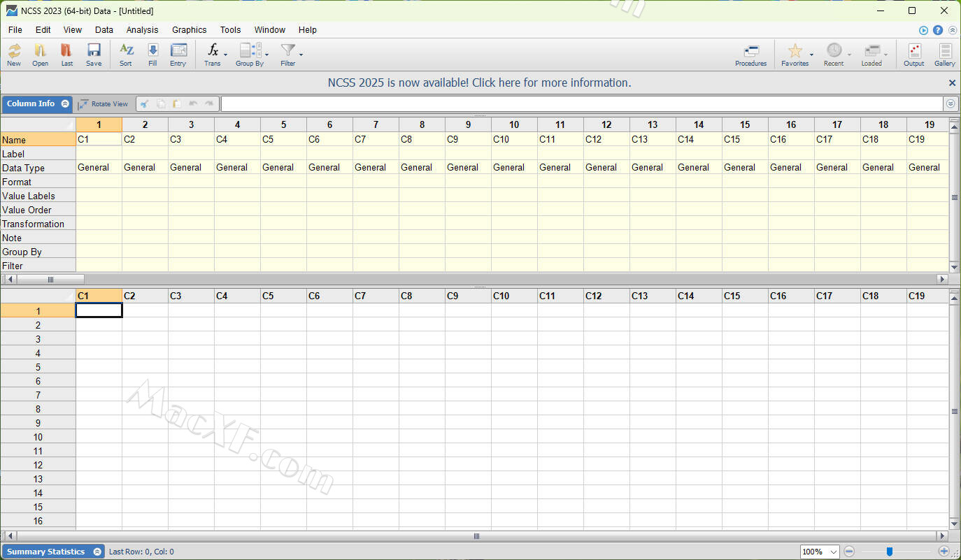Open the Group By dropdown arrow
The width and height of the screenshot is (961, 560).
pyautogui.click(x=266, y=55)
